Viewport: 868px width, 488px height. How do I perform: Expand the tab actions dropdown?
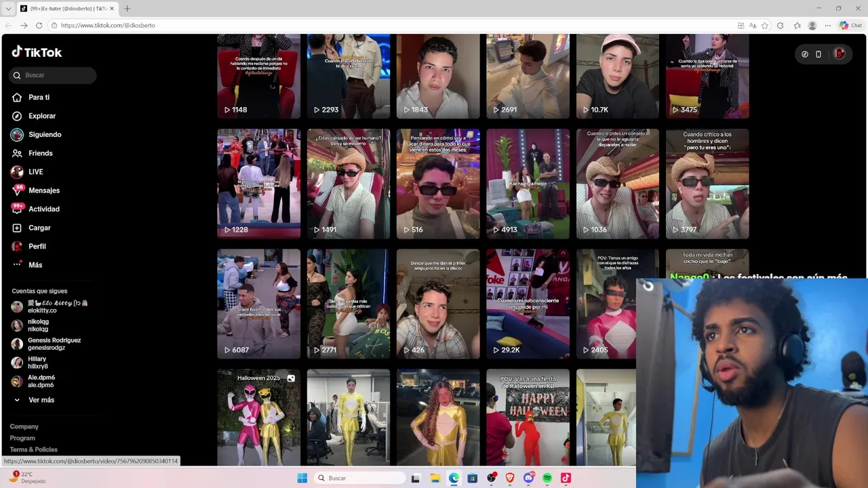pos(8,9)
